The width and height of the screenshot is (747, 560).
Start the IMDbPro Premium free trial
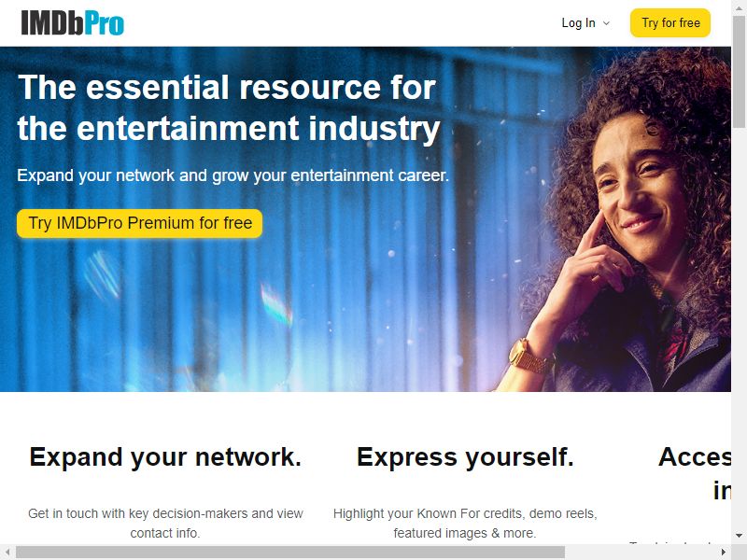point(139,223)
